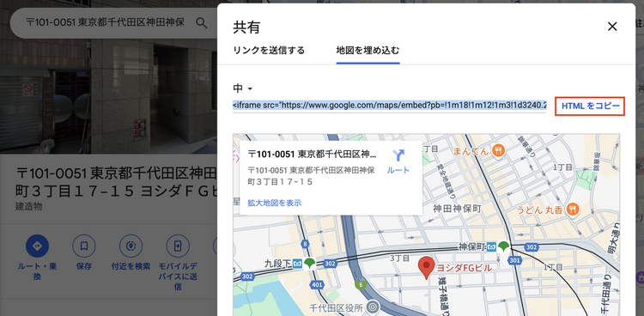The width and height of the screenshot is (644, 316).
Task: Click the うどん 丸香 restaurant marker
Action: tap(572, 210)
